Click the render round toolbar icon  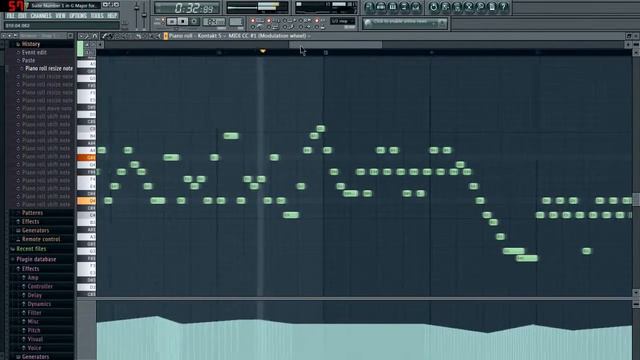click(x=457, y=7)
